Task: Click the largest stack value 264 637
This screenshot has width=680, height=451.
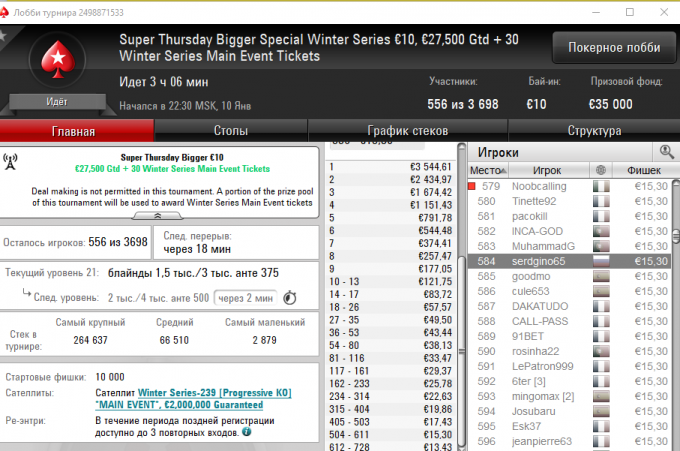Action: click(x=90, y=340)
